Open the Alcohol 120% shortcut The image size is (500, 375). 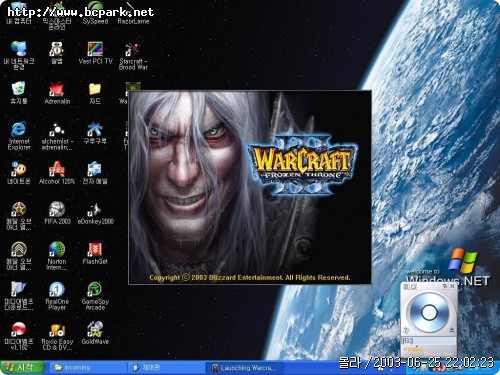click(57, 173)
